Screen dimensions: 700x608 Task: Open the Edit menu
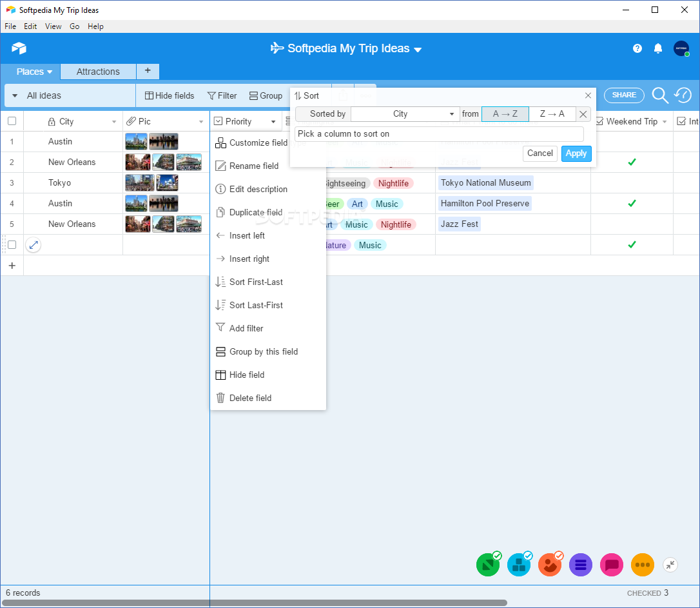point(30,26)
